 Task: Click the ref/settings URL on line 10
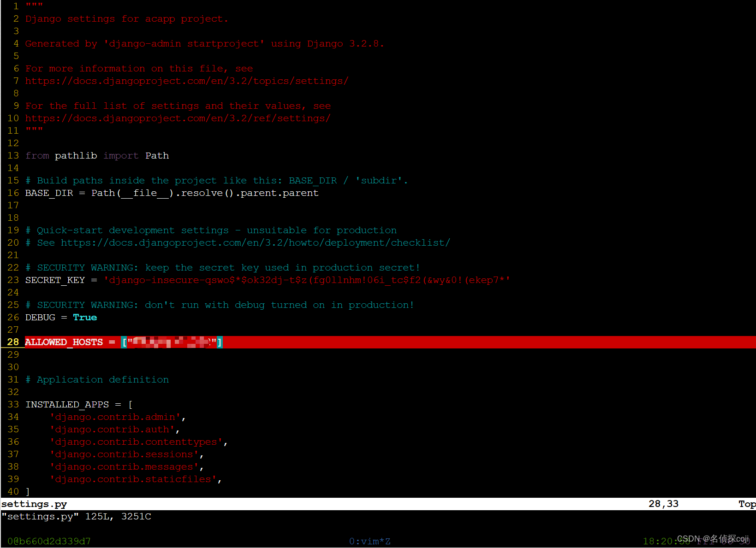coord(178,118)
